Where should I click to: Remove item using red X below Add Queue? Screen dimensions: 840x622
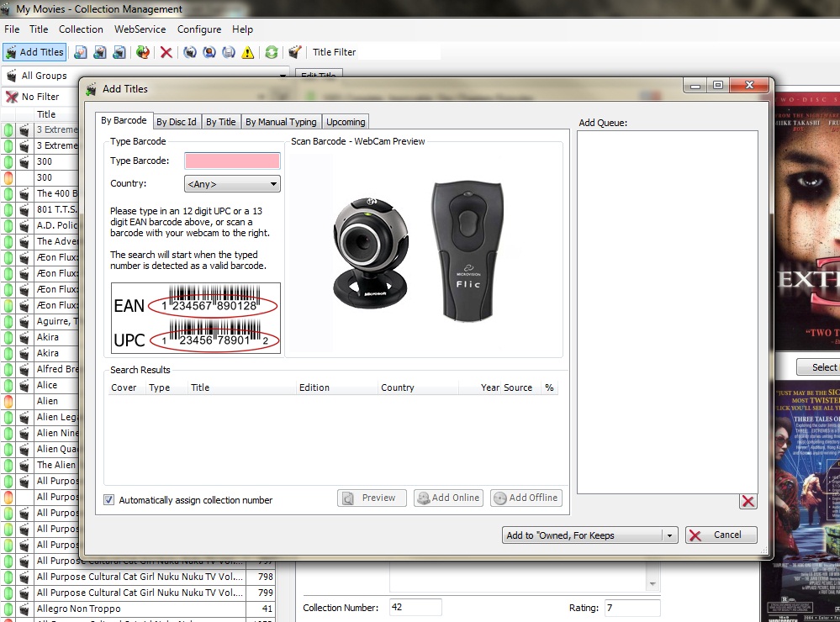(748, 502)
